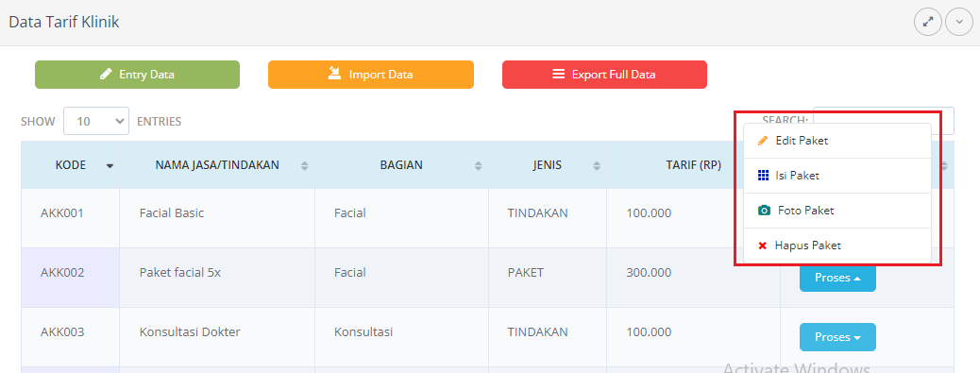
Task: Select Isi Paket menu entry
Action: tap(837, 176)
